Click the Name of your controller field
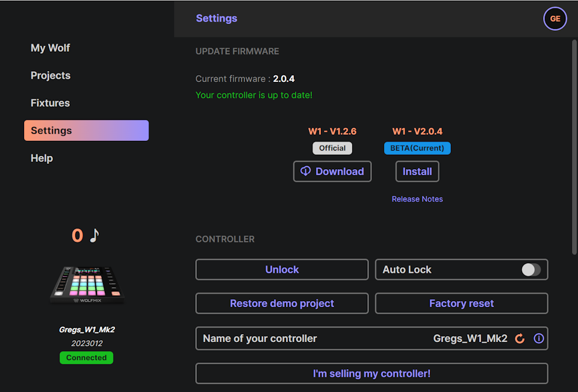Image resolution: width=578 pixels, height=392 pixels. coord(371,338)
